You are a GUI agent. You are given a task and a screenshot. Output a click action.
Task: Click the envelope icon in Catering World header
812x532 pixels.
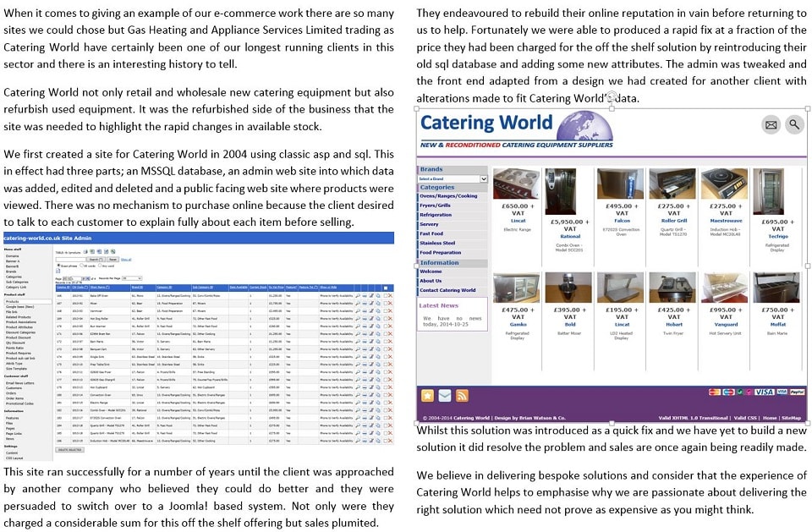(771, 125)
